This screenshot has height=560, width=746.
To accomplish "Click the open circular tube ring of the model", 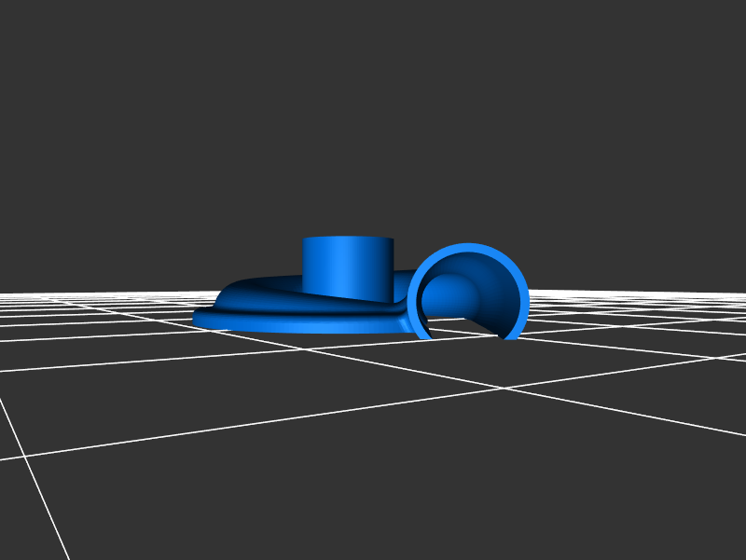I will point(469,292).
